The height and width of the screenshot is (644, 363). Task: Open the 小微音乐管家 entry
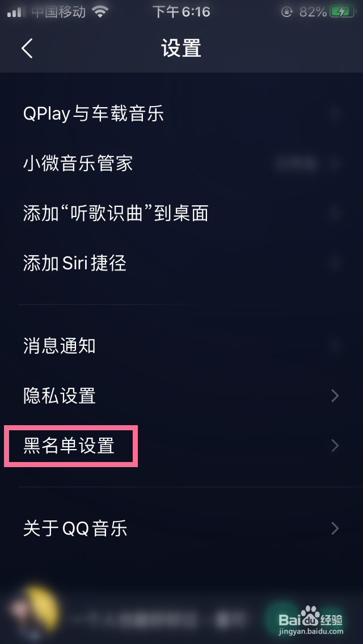79,163
